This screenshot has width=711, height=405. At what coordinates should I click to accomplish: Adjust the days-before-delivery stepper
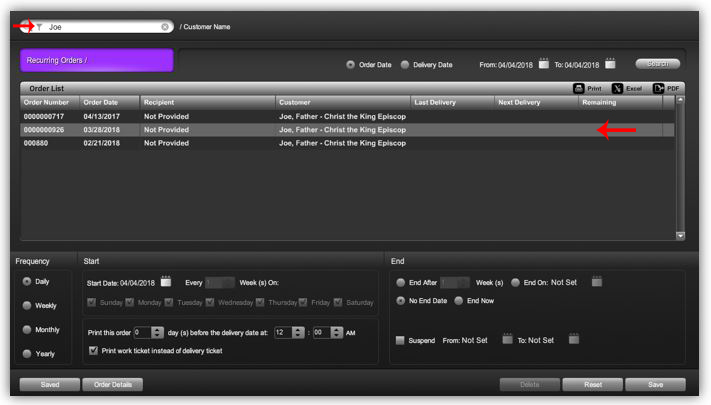pyautogui.click(x=157, y=332)
